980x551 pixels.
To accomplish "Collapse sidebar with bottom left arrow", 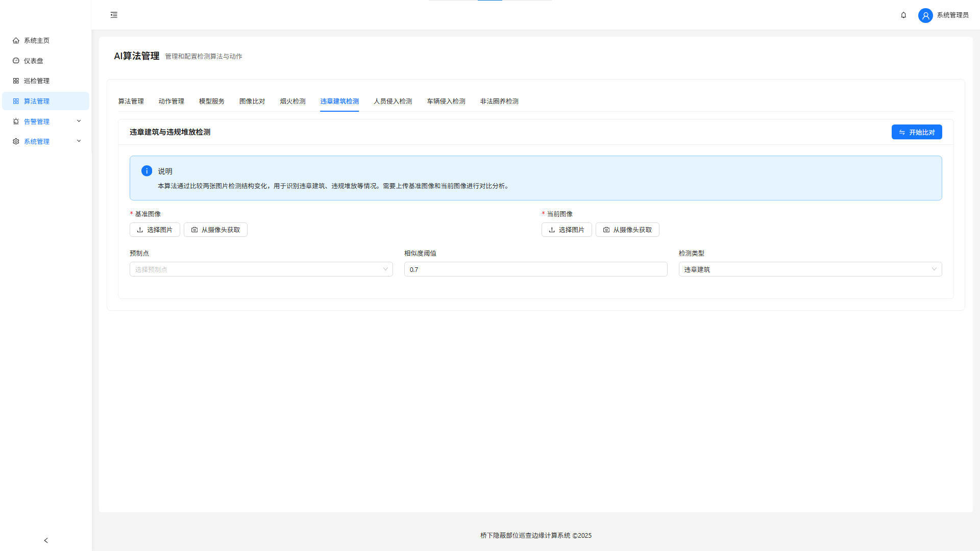I will 46,540.
